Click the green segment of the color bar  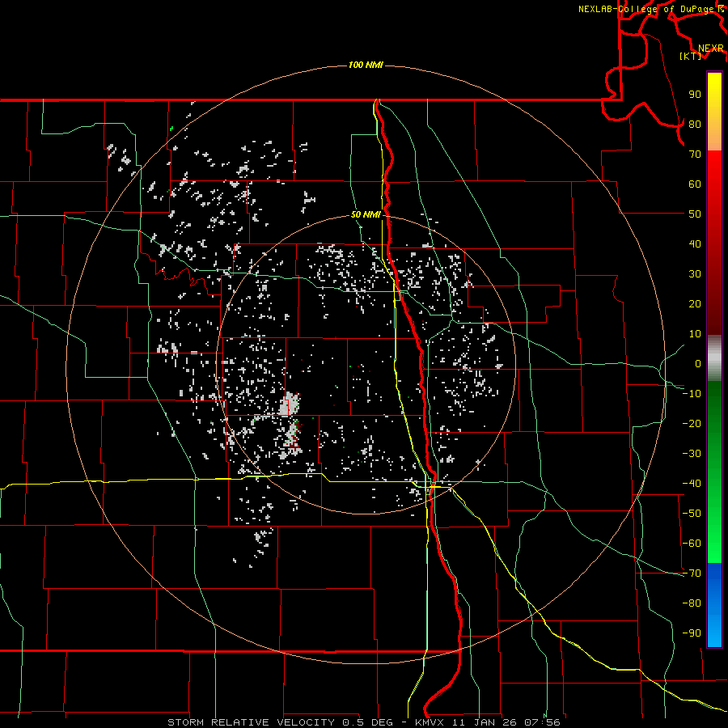click(714, 472)
